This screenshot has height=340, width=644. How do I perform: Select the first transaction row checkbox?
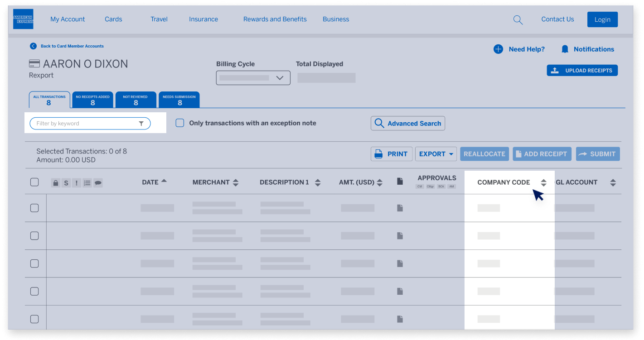34,208
